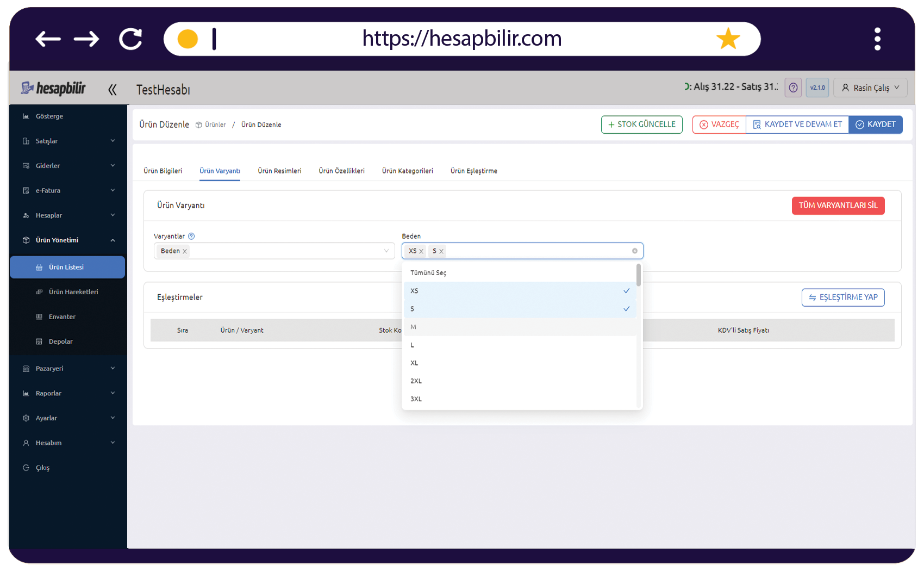
Task: Switch to the Ürün Resimleri tab
Action: click(279, 171)
